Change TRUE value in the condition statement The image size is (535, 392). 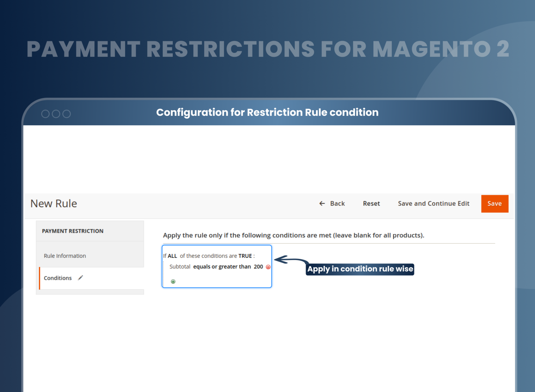245,256
